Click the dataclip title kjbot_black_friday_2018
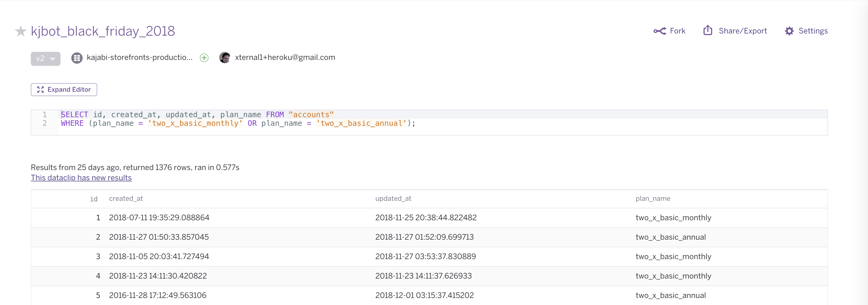 click(103, 31)
